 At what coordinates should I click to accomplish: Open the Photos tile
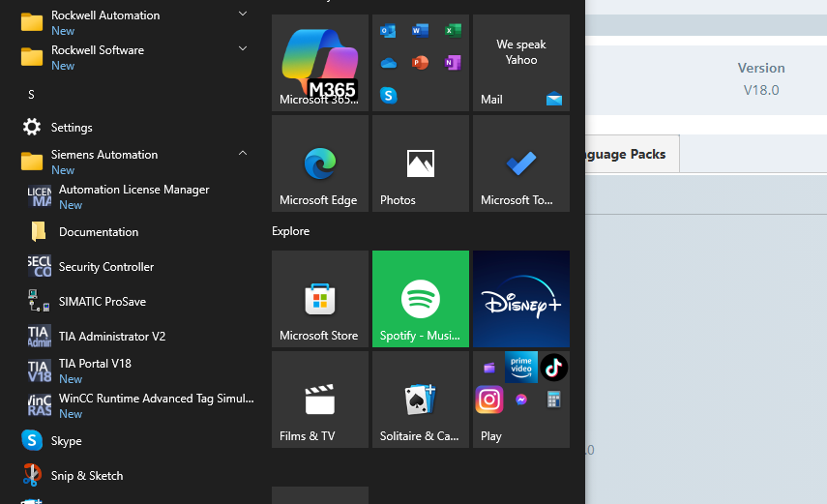pyautogui.click(x=421, y=163)
